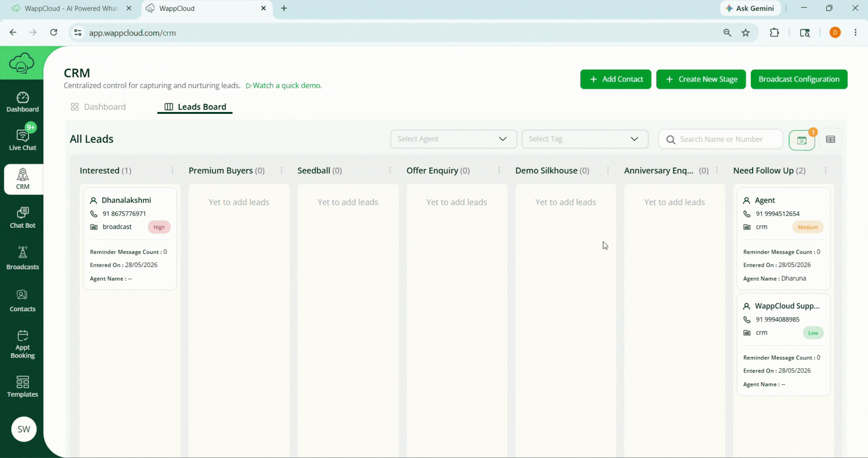Click the browser address bar URL
The image size is (868, 458).
pos(132,33)
